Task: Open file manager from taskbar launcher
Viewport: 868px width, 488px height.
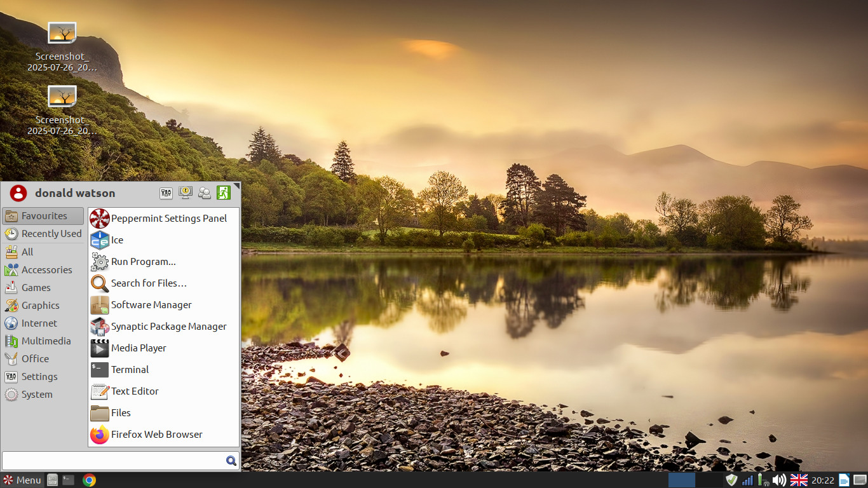Action: click(x=53, y=480)
